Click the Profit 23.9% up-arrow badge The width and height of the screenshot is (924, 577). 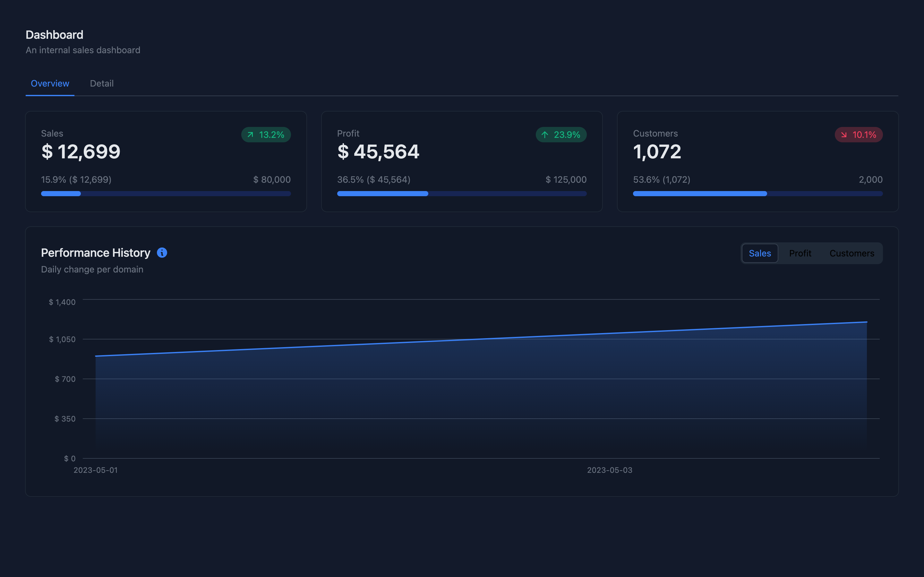coord(561,135)
